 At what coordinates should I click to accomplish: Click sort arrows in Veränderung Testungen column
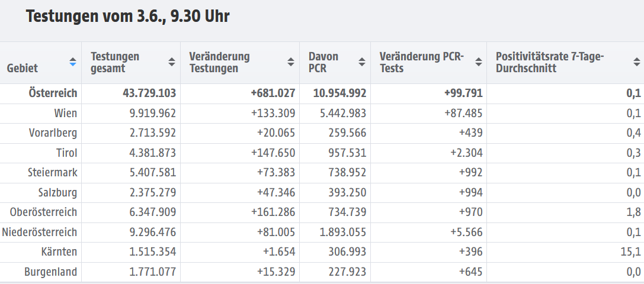click(x=291, y=62)
